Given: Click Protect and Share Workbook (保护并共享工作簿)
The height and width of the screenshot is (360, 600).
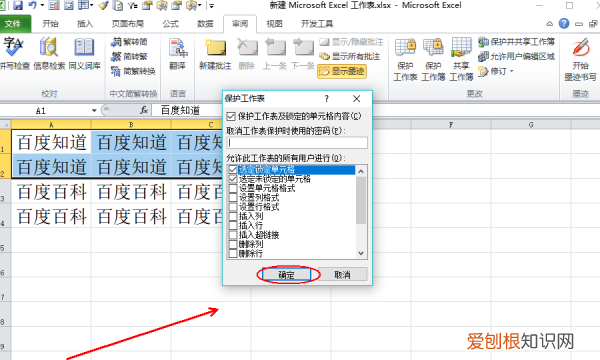Looking at the screenshot, I should [x=516, y=42].
